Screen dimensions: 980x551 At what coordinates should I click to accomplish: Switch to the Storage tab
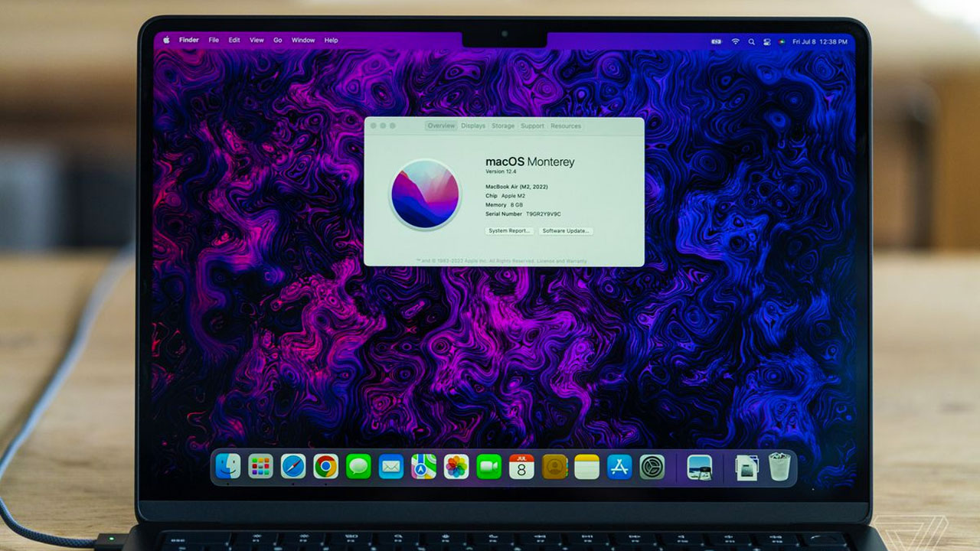pyautogui.click(x=503, y=126)
